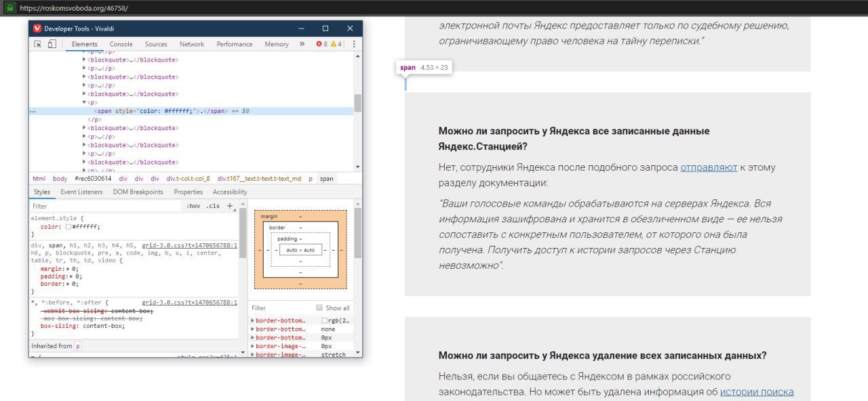
Task: Open the Properties sidebar tab
Action: (189, 192)
